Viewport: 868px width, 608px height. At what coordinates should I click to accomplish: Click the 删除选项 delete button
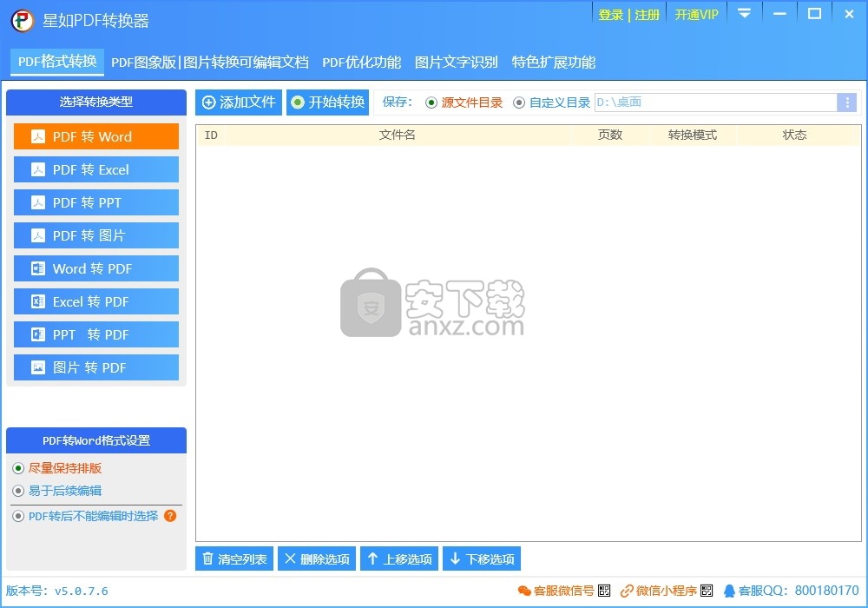(x=317, y=558)
